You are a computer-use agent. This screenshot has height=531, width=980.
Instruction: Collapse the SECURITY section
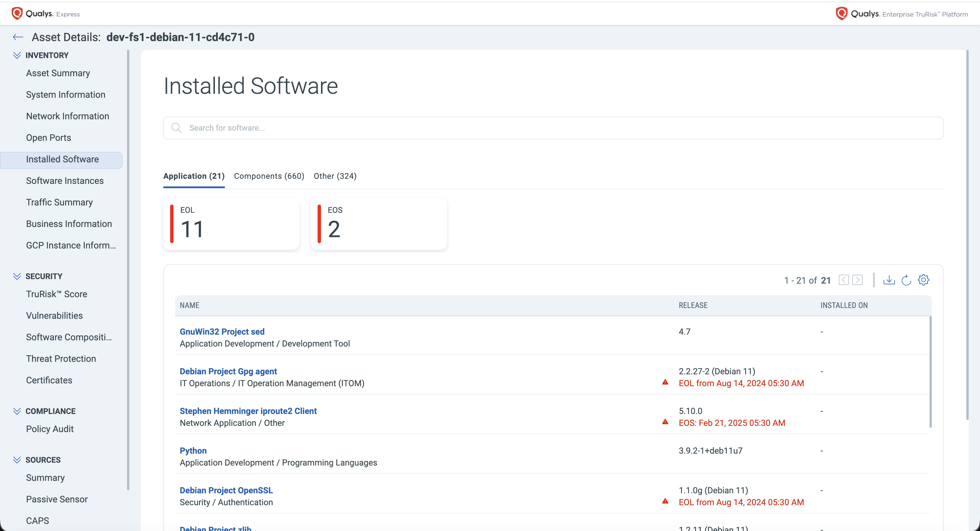pos(17,276)
